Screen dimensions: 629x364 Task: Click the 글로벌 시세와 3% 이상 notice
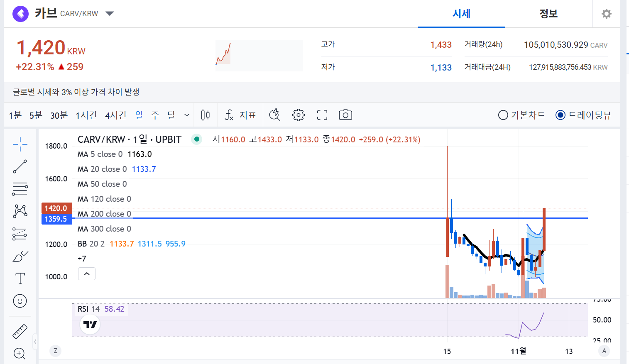point(76,92)
